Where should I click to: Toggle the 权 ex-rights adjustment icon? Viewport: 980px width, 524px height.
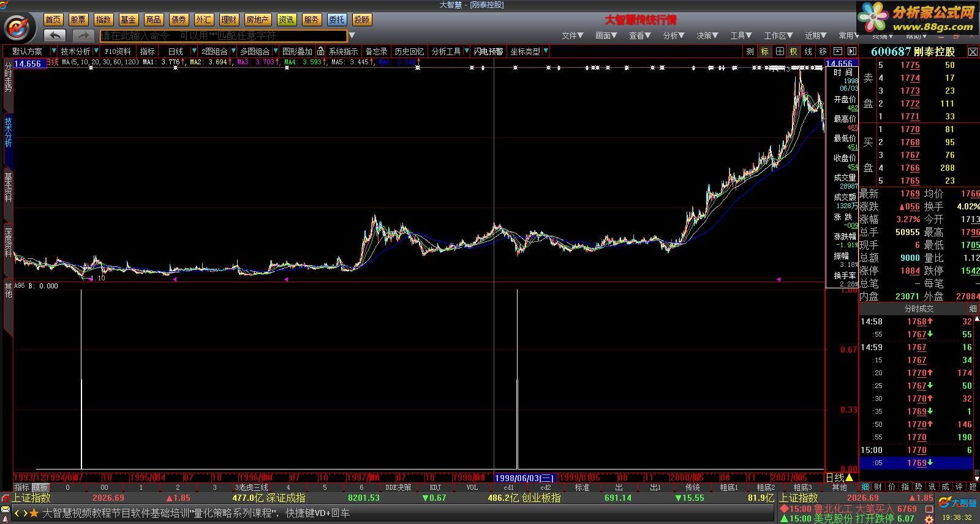pyautogui.click(x=794, y=51)
